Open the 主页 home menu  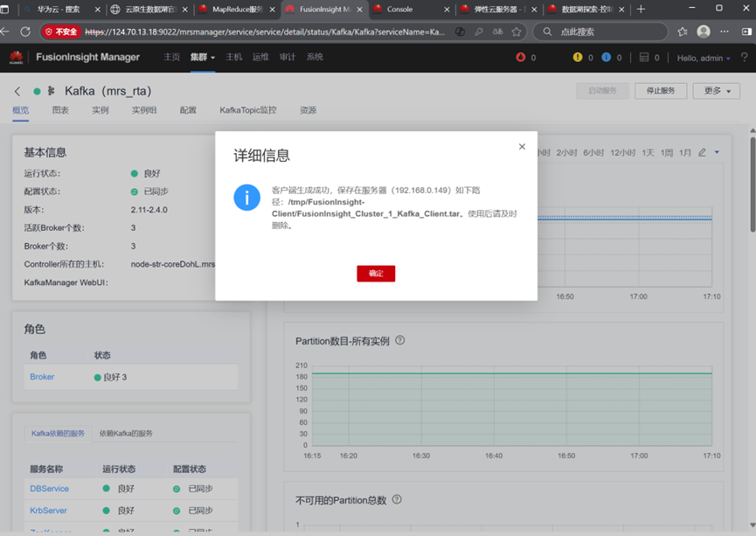(x=171, y=57)
